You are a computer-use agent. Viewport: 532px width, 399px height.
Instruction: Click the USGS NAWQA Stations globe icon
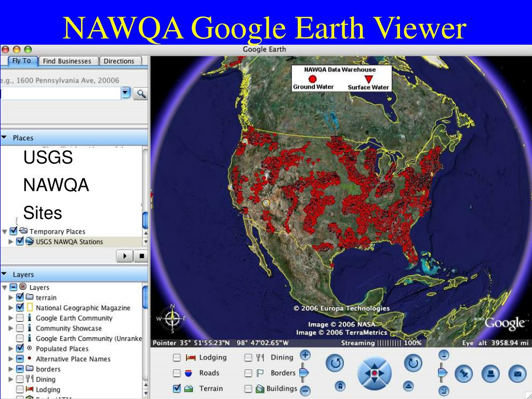(30, 241)
